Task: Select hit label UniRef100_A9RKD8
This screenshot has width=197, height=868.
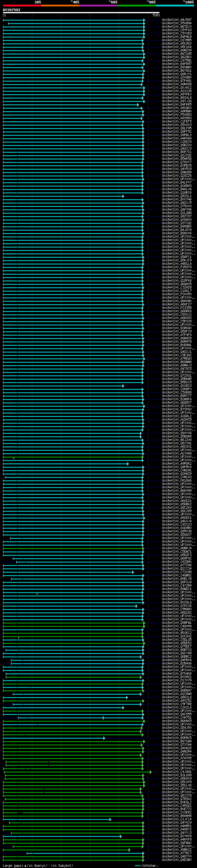Action: 176,84
